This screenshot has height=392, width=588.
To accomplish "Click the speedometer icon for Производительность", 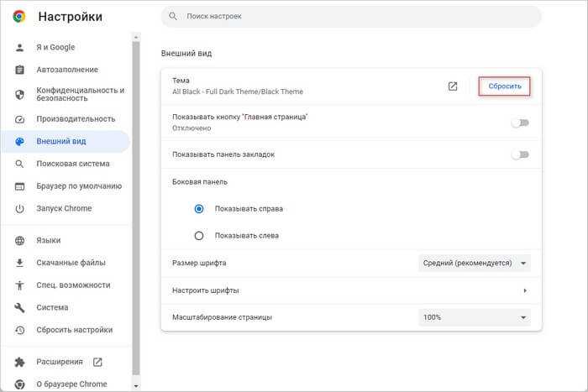I will (x=19, y=119).
